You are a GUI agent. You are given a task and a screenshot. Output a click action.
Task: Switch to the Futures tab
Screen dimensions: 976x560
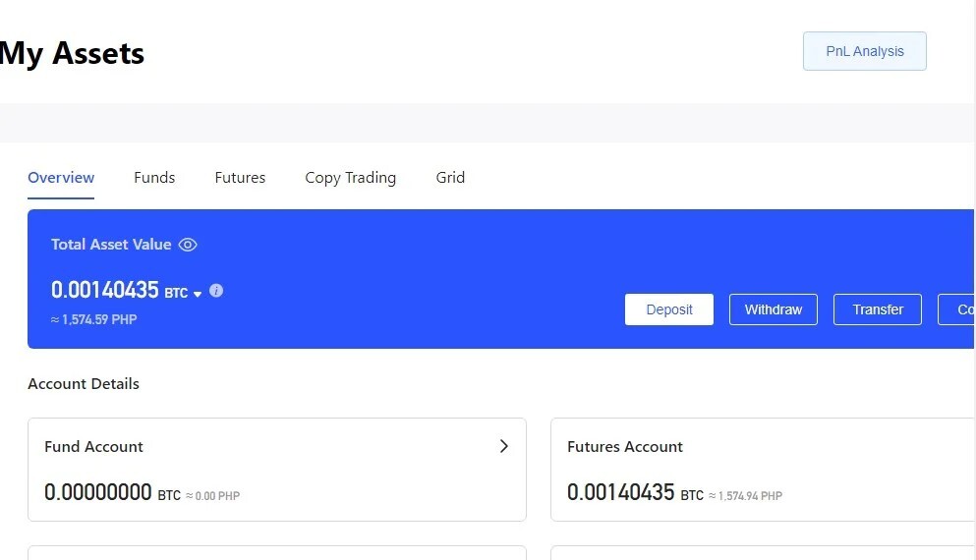click(x=240, y=177)
